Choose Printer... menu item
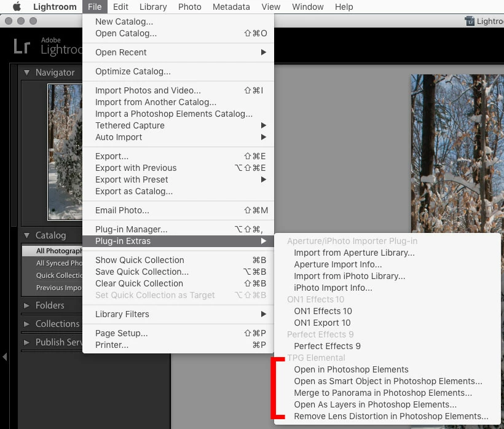 [178, 345]
